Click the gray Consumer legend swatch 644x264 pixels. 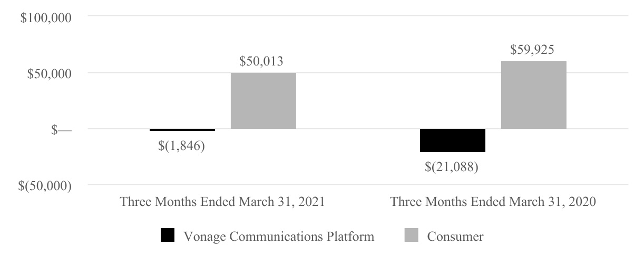pyautogui.click(x=411, y=237)
